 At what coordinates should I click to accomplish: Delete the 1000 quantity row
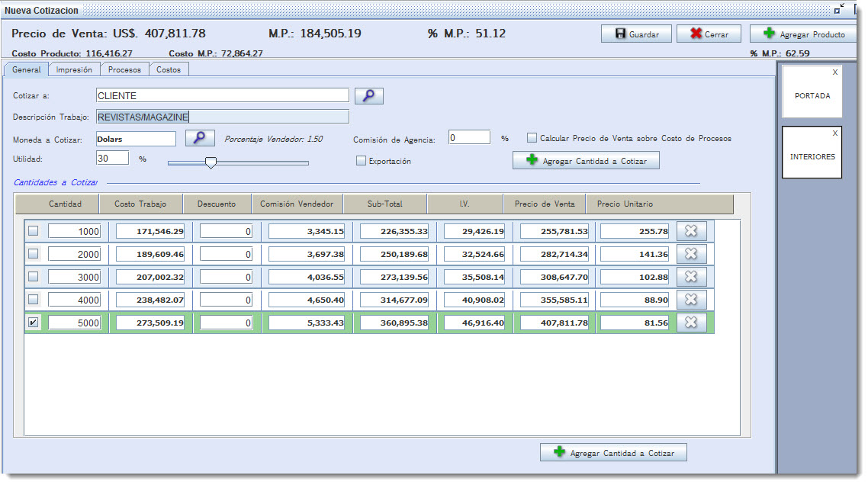pyautogui.click(x=691, y=231)
